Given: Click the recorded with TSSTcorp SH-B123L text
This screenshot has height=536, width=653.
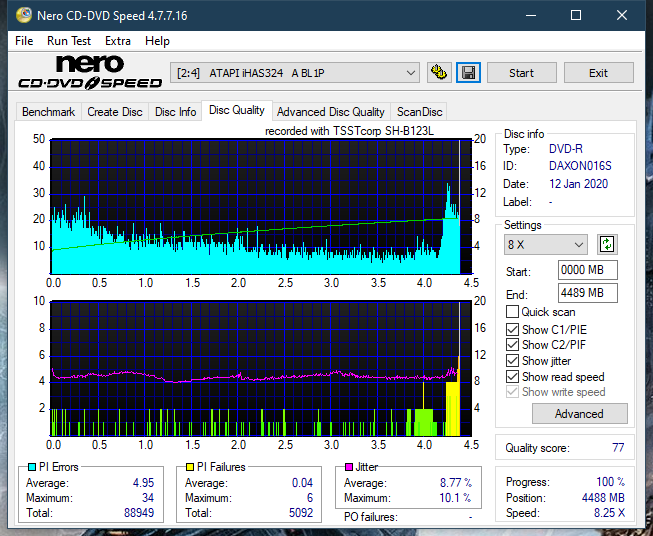Looking at the screenshot, I should pos(349,131).
